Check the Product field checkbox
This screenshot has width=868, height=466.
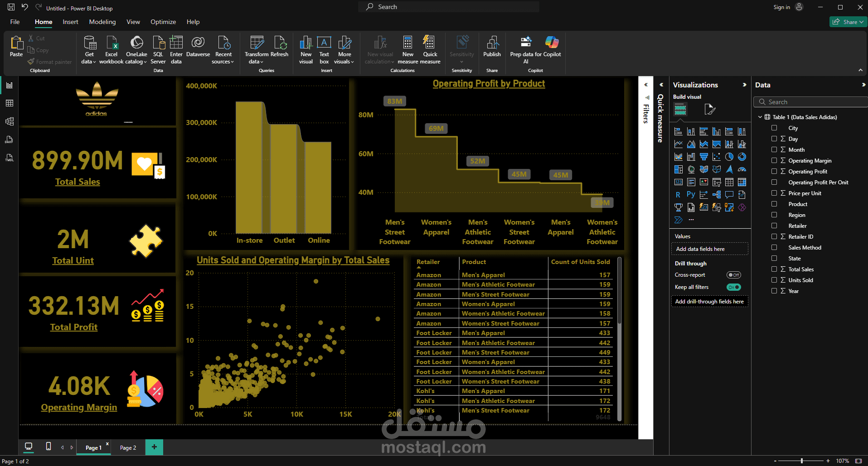774,204
